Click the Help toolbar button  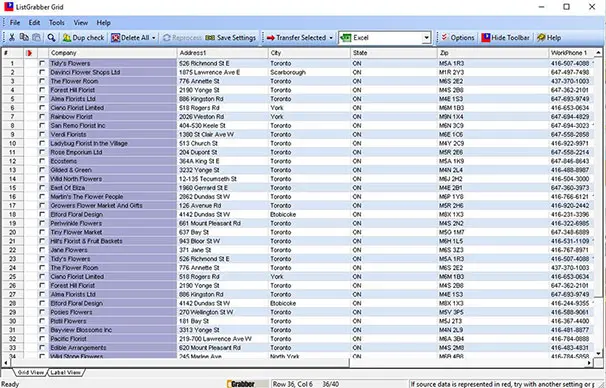coord(549,37)
